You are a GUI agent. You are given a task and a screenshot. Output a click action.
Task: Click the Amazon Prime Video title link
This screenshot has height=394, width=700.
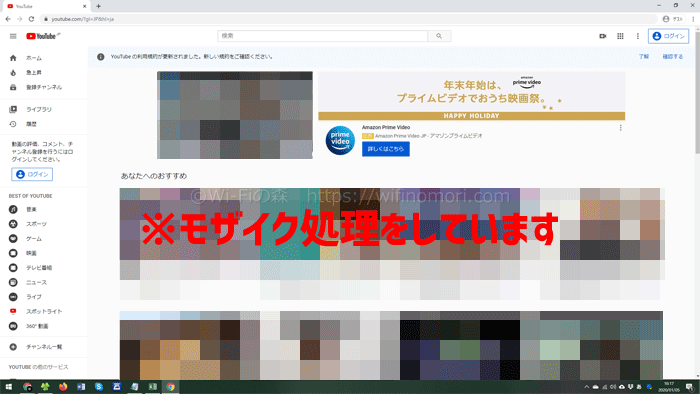click(386, 128)
